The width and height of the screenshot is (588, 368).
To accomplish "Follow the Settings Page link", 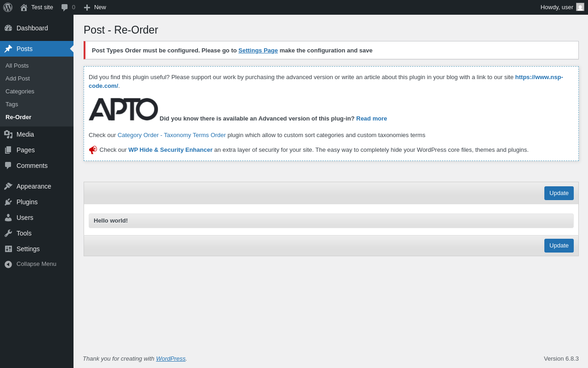I will [x=258, y=51].
